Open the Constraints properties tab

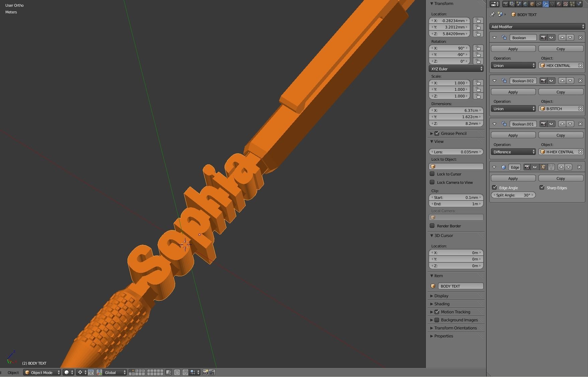pyautogui.click(x=539, y=4)
